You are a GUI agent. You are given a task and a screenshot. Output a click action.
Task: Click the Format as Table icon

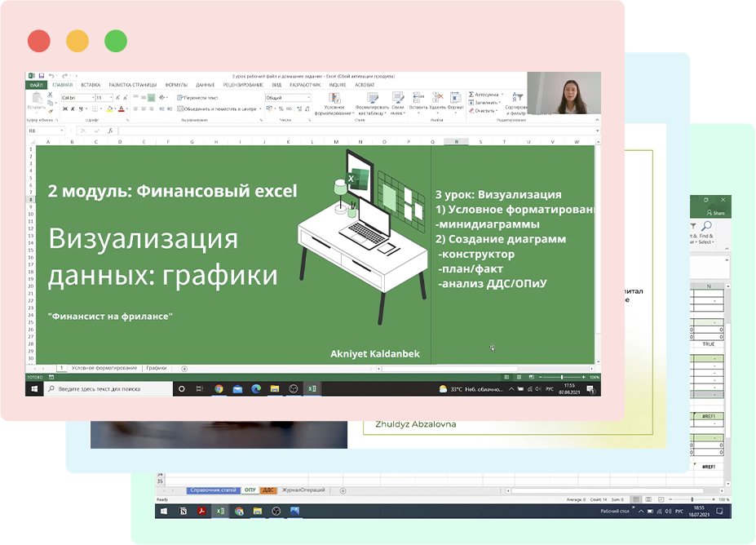[373, 98]
